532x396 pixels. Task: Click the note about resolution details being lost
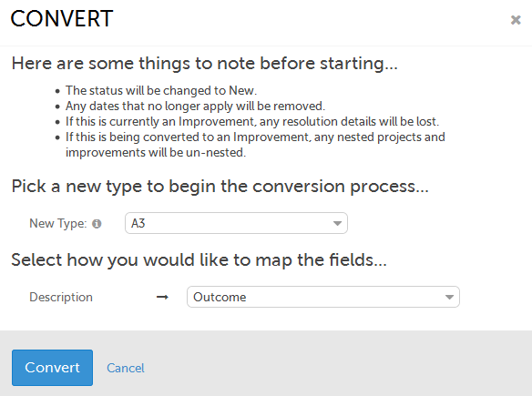click(x=252, y=121)
